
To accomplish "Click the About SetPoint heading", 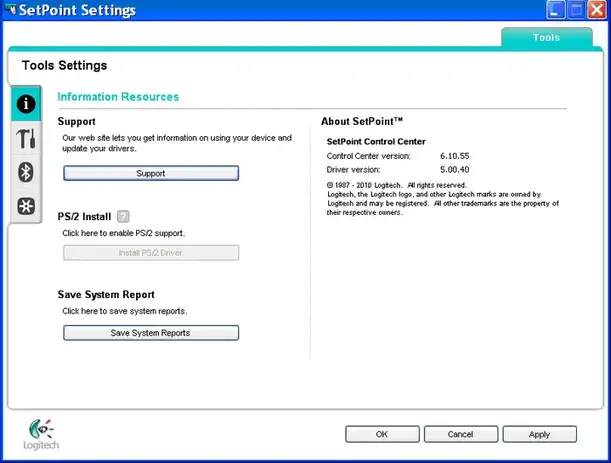I will 362,121.
